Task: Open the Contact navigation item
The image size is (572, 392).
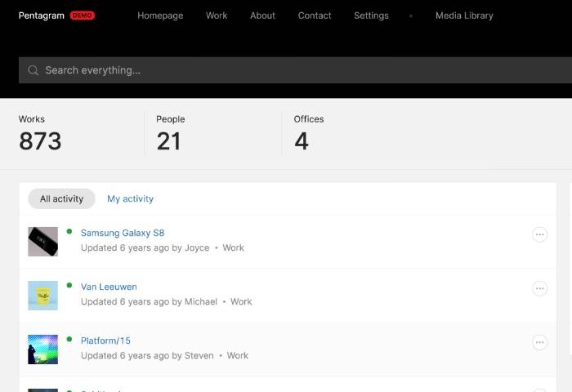Action: pos(315,16)
